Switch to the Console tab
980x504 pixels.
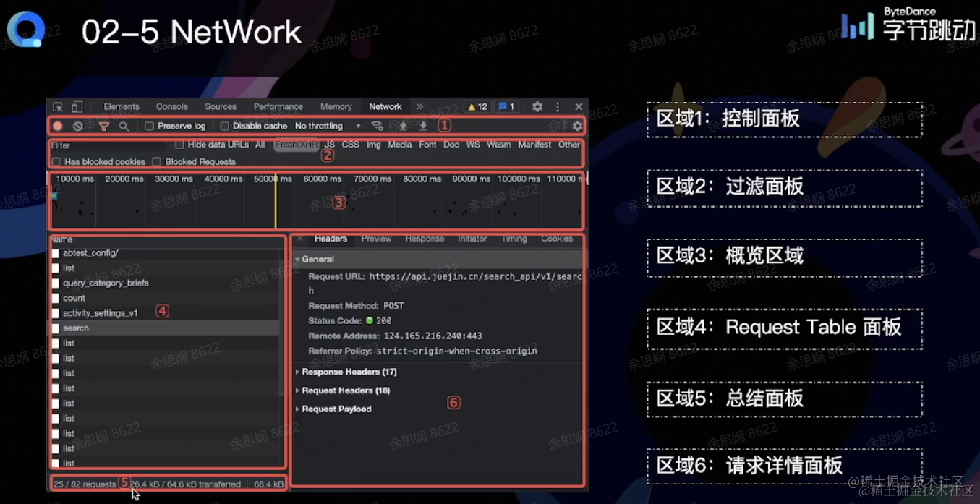point(172,106)
